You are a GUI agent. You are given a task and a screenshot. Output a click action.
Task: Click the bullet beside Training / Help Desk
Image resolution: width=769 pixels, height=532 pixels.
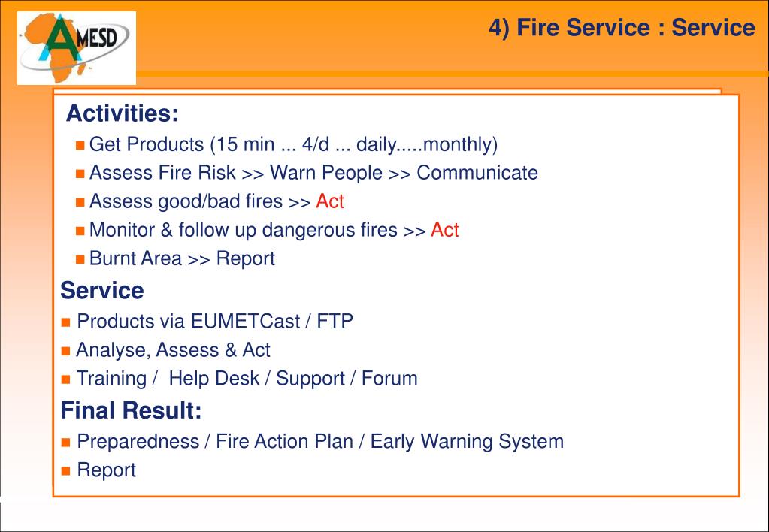click(65, 379)
